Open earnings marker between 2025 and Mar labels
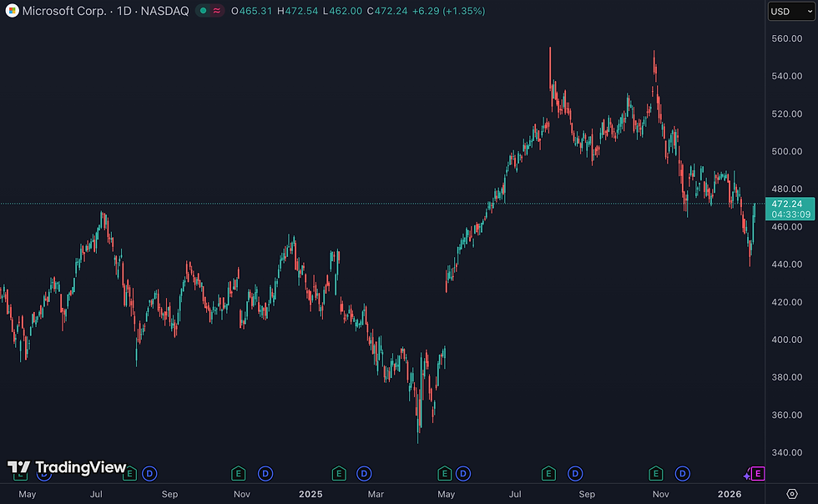Screen dimensions: 818x504 (339, 474)
